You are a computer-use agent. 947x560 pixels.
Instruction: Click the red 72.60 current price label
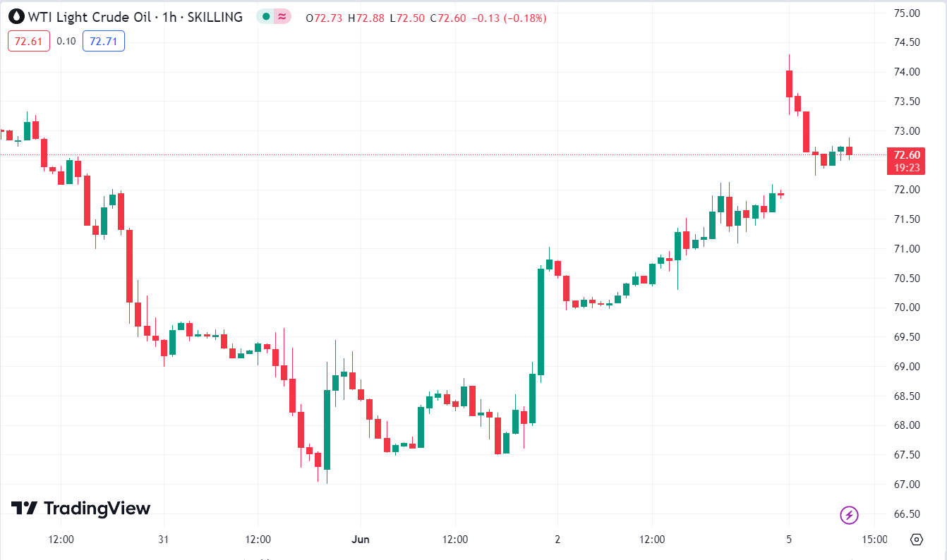click(x=906, y=155)
